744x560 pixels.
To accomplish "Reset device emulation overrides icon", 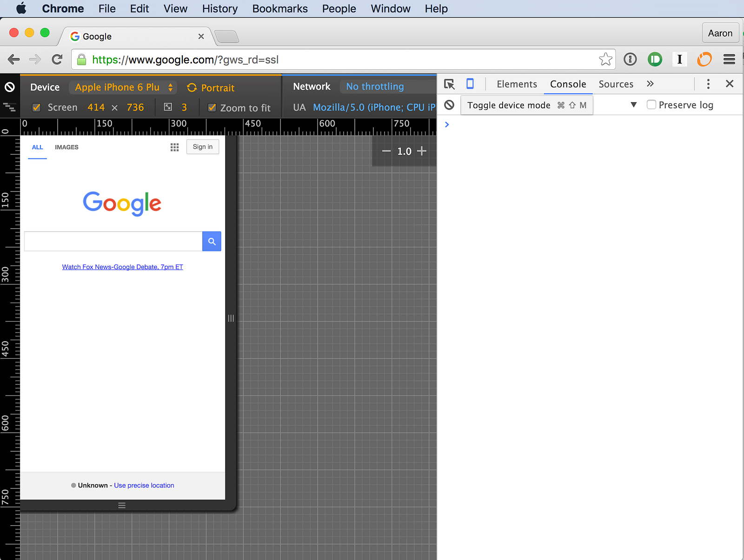I will coord(10,87).
